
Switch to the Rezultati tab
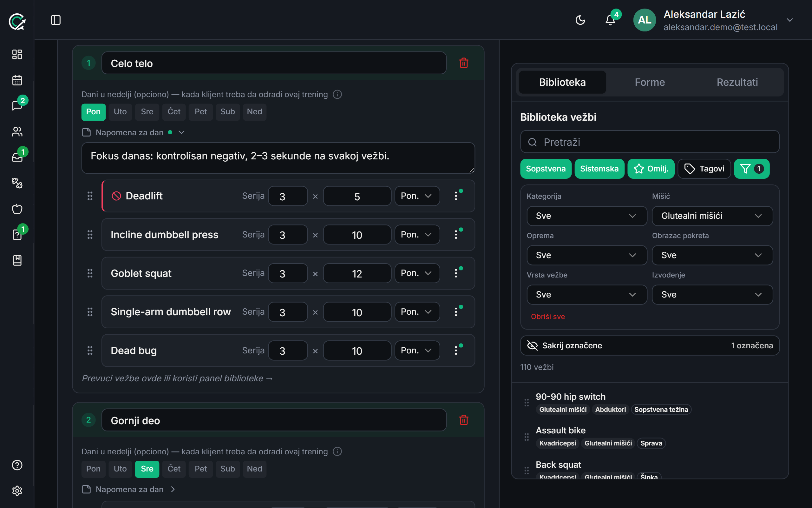click(737, 82)
